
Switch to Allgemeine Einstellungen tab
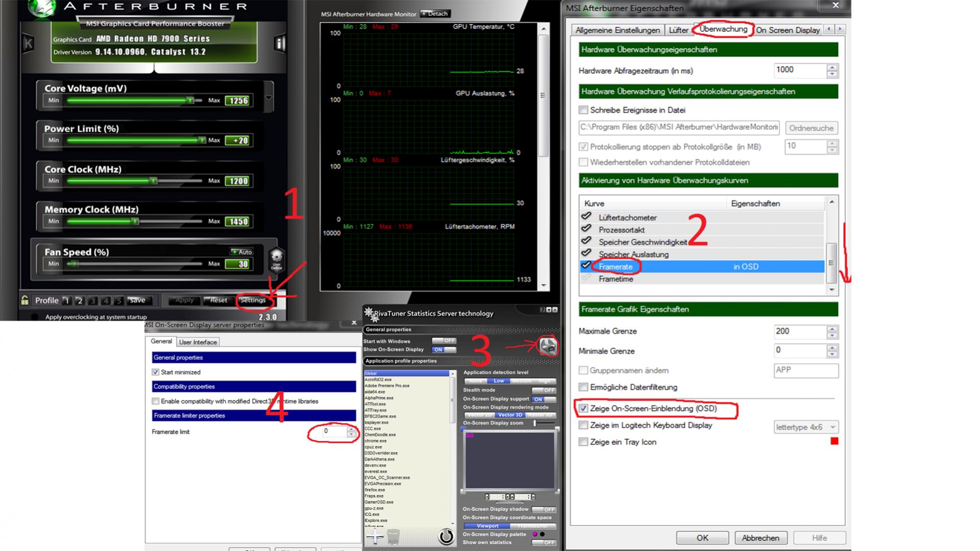[617, 30]
